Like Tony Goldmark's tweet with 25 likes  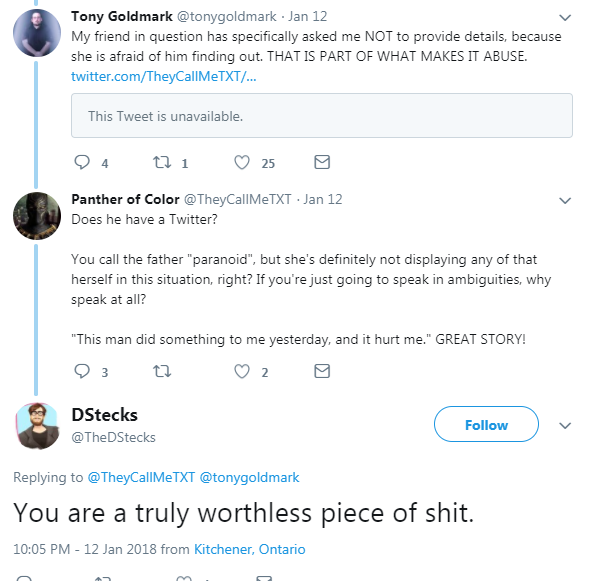tap(242, 162)
